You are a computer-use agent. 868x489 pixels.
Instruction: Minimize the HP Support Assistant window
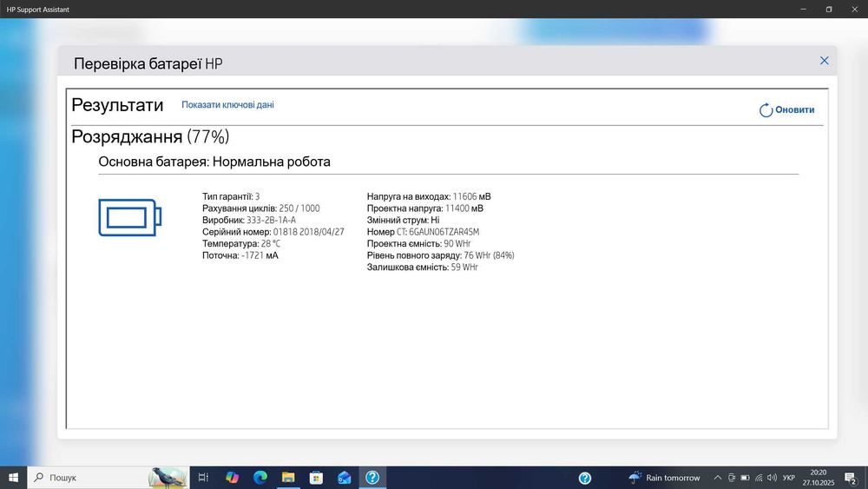pos(803,9)
